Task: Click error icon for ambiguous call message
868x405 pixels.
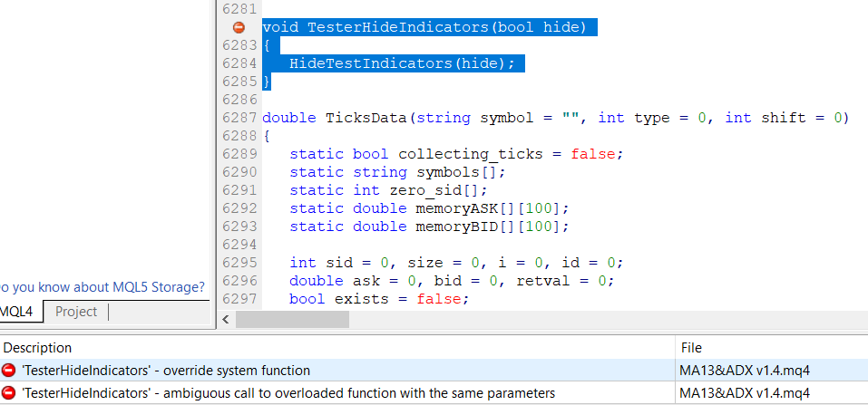Action: (x=8, y=393)
